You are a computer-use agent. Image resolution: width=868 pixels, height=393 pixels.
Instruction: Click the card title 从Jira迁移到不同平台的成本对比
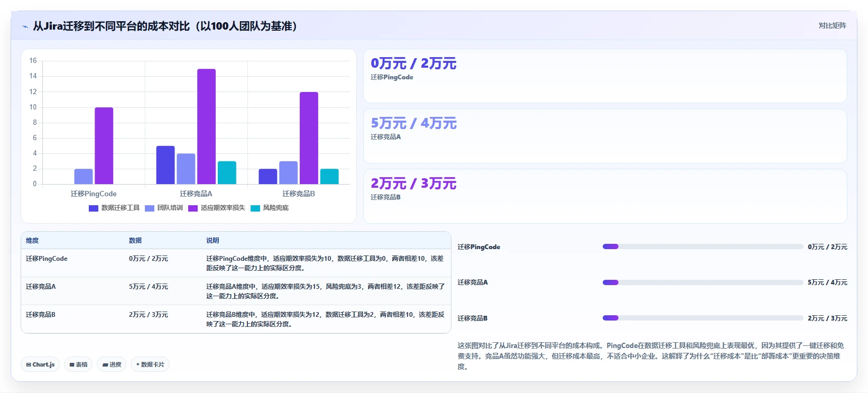165,26
